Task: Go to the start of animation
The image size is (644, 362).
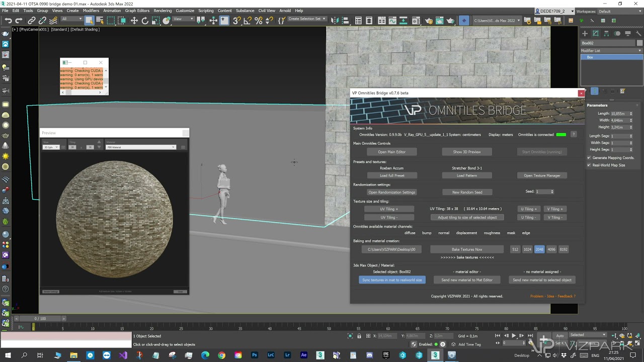Action: [498, 335]
